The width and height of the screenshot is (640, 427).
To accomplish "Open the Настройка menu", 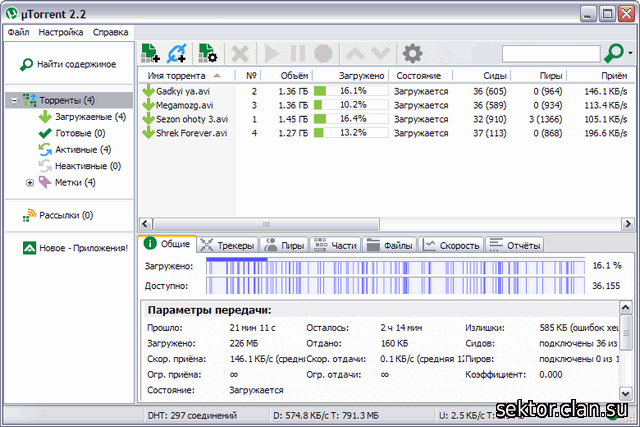I will click(61, 32).
